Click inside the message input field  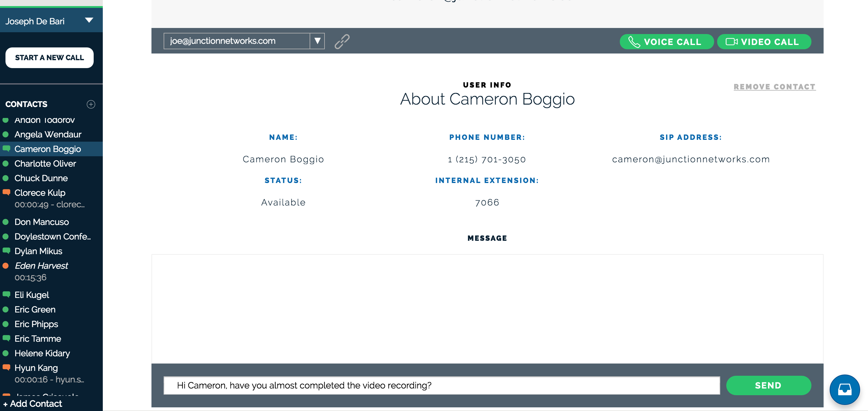[438, 385]
